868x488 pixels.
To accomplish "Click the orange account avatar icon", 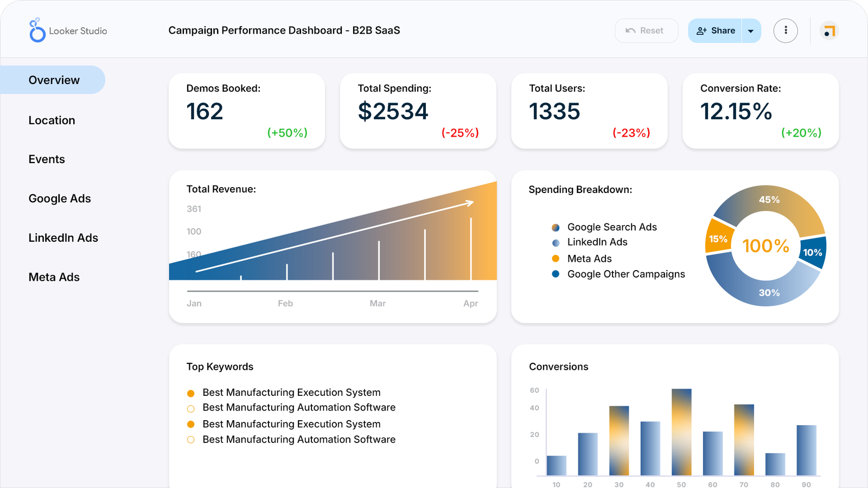I will coord(829,31).
